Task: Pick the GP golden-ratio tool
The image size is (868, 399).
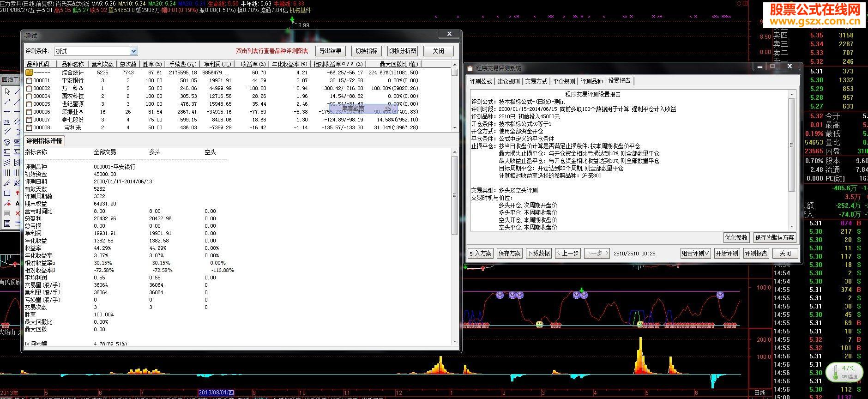Action: (x=18, y=141)
